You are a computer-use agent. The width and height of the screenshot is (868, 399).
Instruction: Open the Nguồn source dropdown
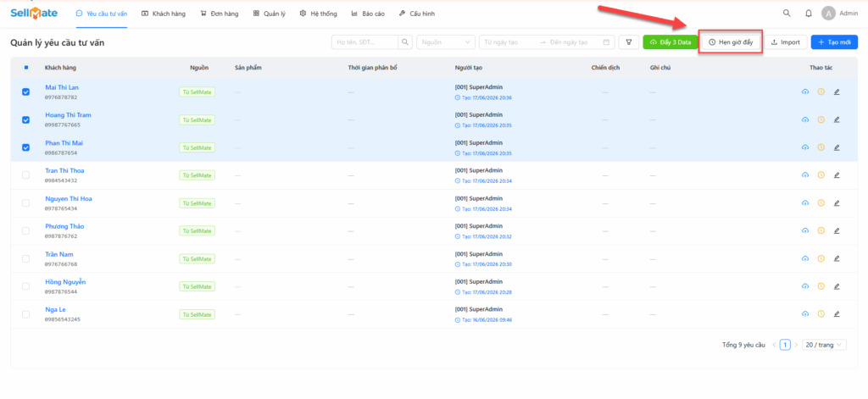point(446,42)
